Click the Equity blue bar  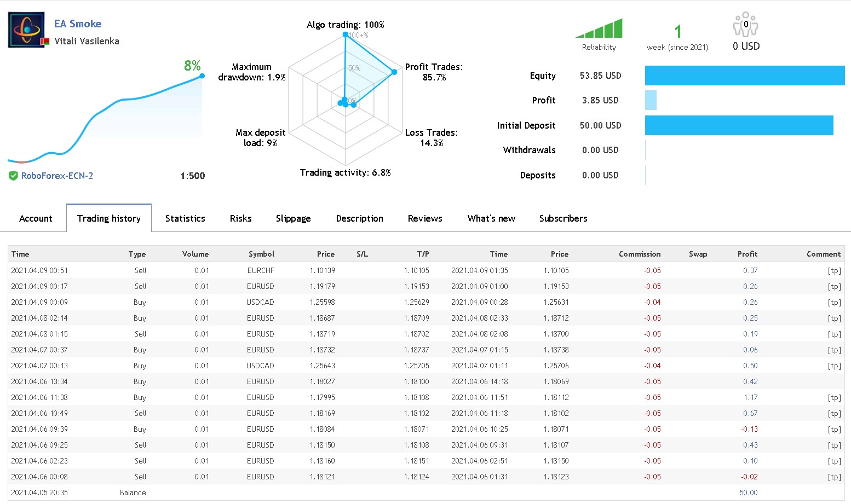tap(745, 76)
